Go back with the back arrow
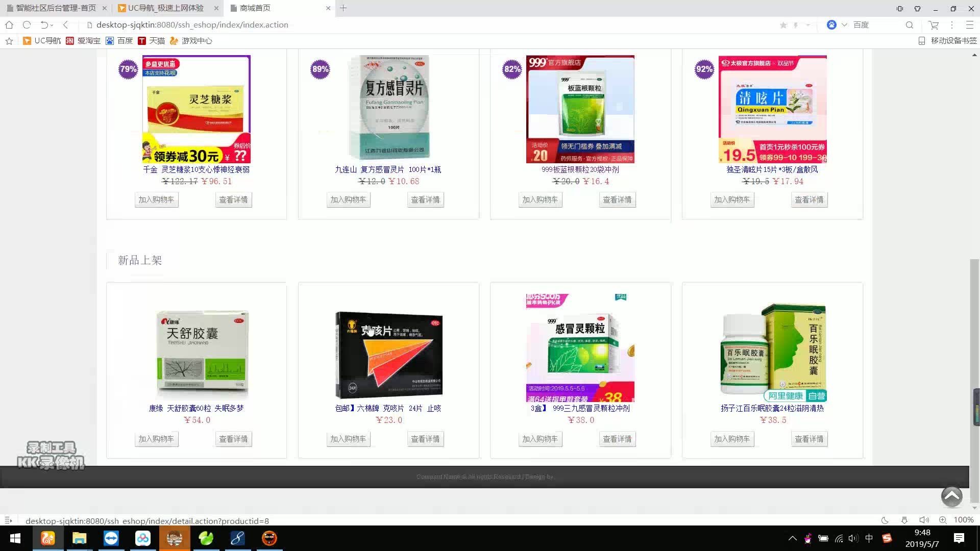The height and width of the screenshot is (551, 980). pos(65,24)
